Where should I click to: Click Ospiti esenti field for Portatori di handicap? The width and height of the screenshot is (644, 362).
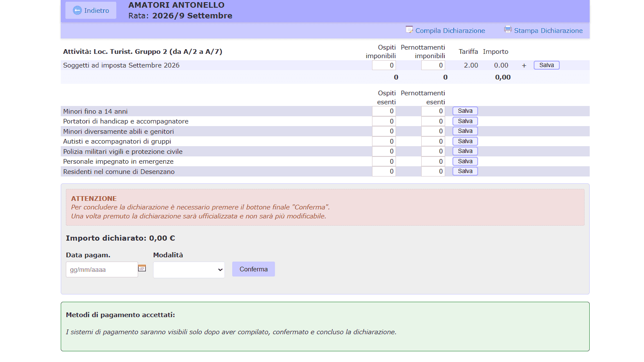[x=384, y=121]
